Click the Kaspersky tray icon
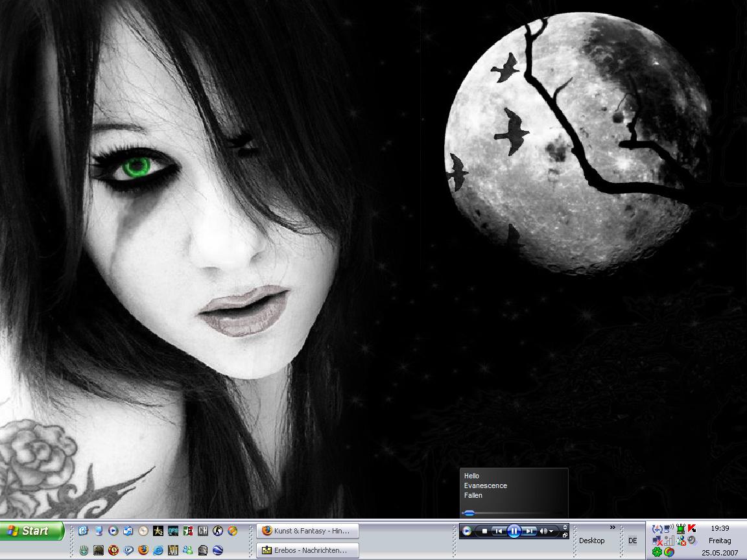 692,529
